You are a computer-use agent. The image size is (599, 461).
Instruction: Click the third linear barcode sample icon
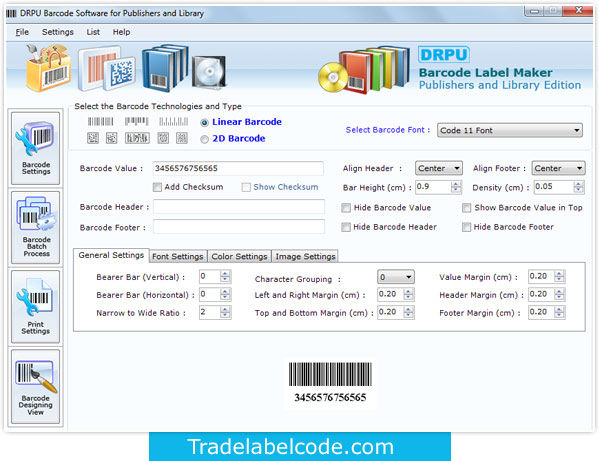click(173, 121)
